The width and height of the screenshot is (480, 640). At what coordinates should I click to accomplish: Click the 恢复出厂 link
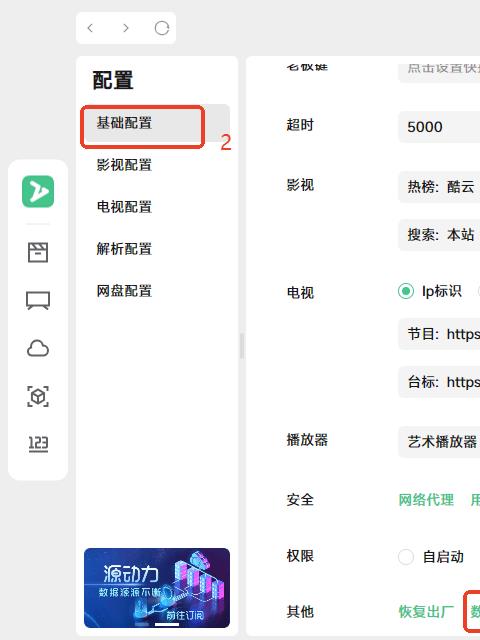coord(426,611)
